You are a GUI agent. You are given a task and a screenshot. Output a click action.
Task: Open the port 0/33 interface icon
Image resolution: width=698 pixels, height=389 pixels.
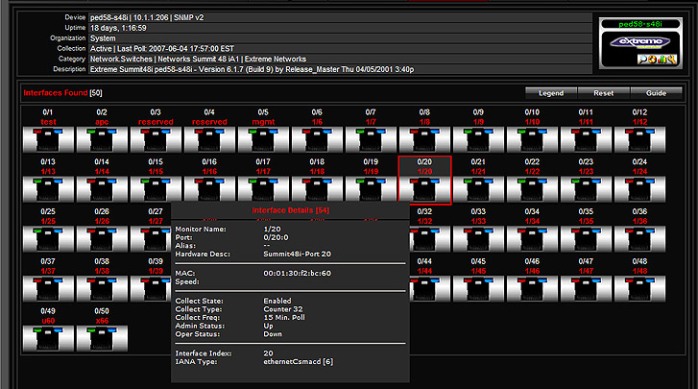(x=479, y=239)
